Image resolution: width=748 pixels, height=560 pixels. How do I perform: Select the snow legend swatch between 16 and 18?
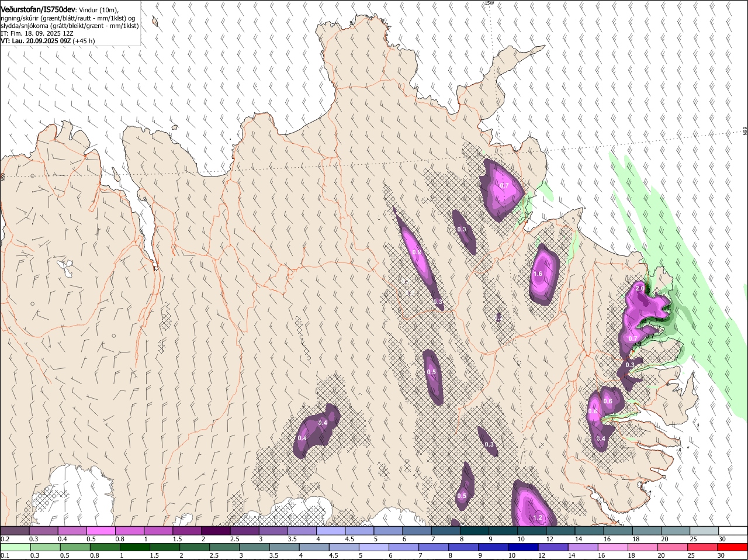point(618,531)
